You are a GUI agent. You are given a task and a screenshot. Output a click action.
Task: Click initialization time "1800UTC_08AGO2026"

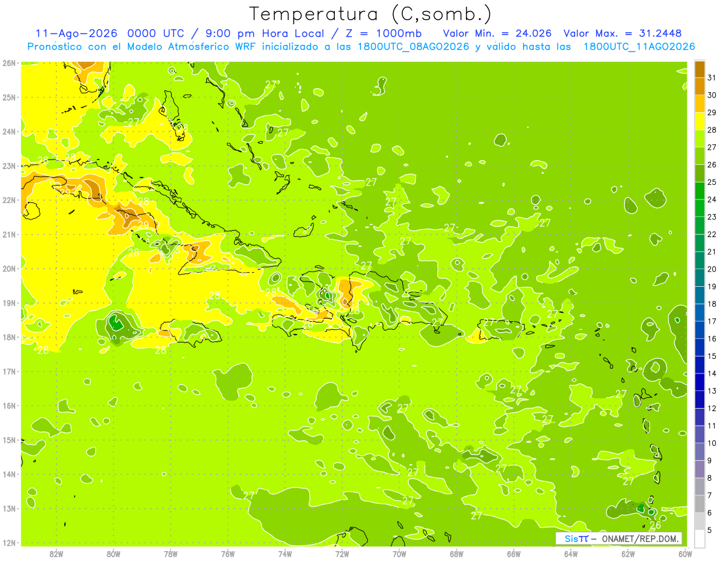(413, 47)
